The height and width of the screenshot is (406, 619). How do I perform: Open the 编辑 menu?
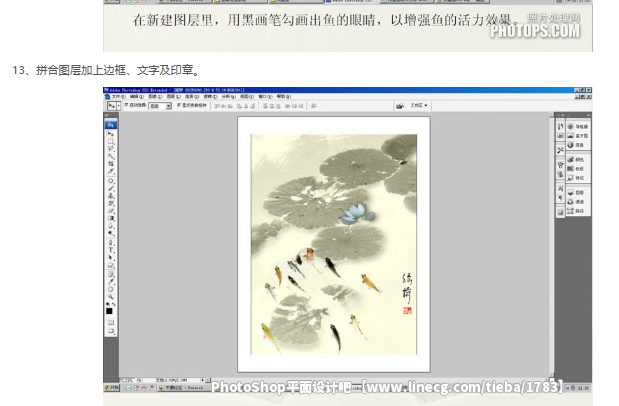pos(137,96)
